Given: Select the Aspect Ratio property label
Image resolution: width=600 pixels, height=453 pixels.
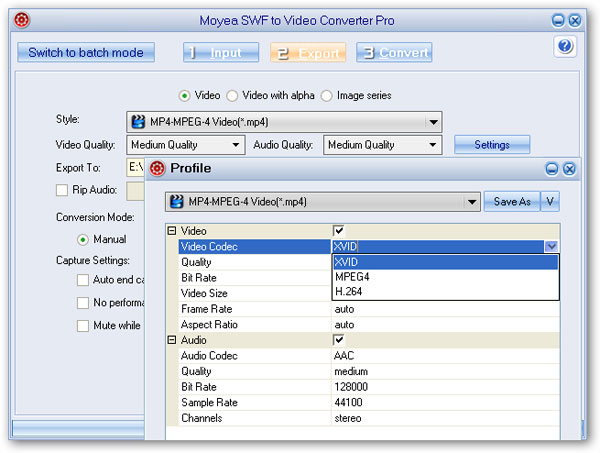Looking at the screenshot, I should pyautogui.click(x=209, y=325).
